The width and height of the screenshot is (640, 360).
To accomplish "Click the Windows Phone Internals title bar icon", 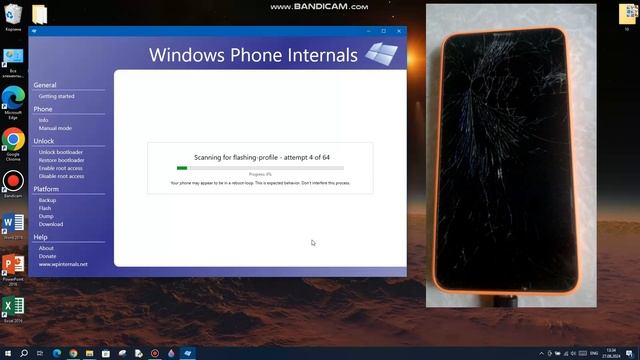I will (x=34, y=31).
